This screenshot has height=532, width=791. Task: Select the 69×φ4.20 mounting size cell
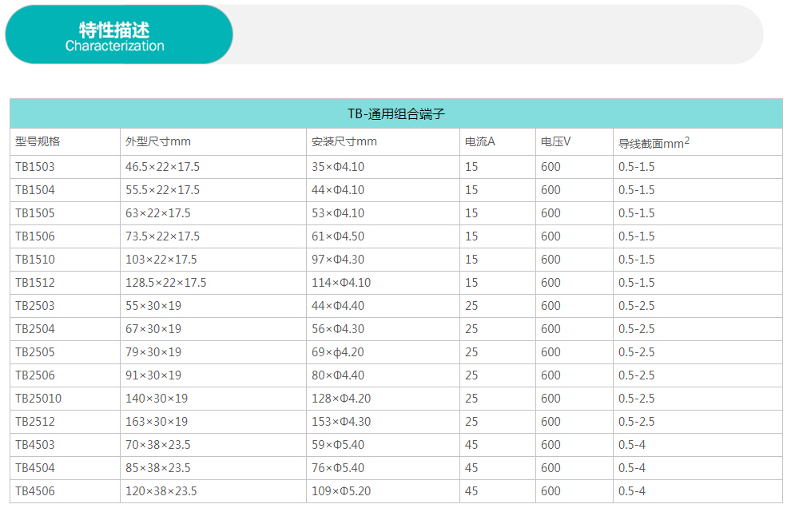(x=338, y=352)
